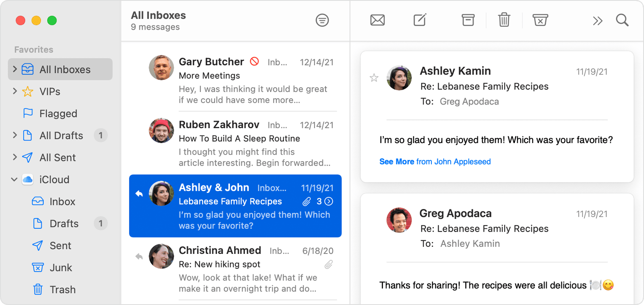Star the Ashley Kamin message
Viewport: 644px width, 305px height.
click(x=374, y=77)
